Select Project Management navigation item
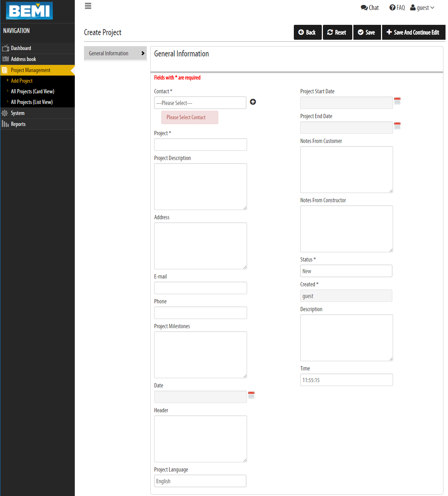 click(37, 70)
